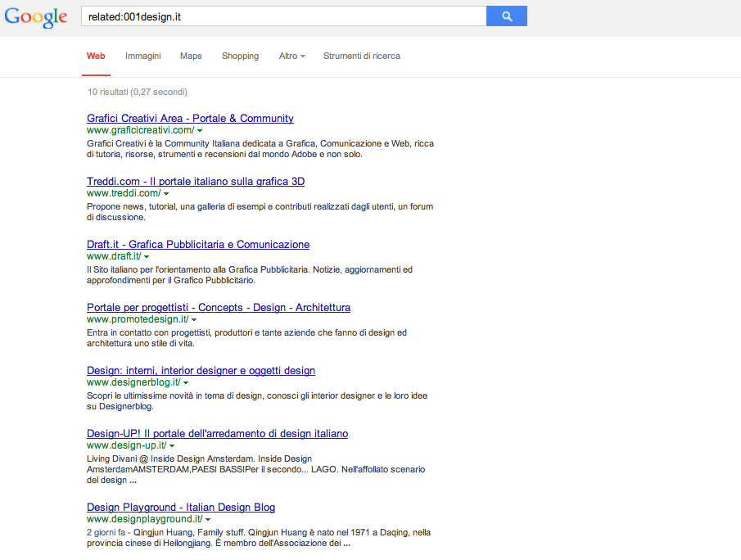The width and height of the screenshot is (741, 560).
Task: Click the 'Entra in contatto con progettisti' snippet
Action: click(246, 338)
